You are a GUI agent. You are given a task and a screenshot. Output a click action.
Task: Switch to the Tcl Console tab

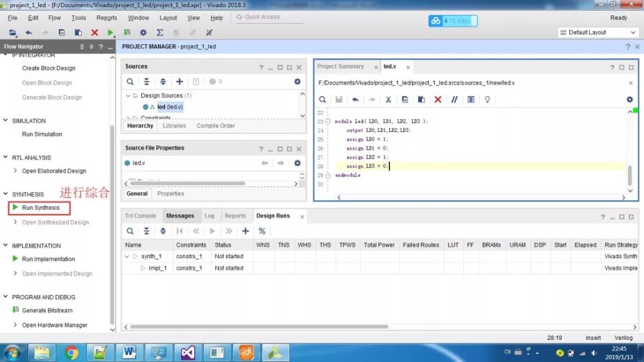[140, 216]
